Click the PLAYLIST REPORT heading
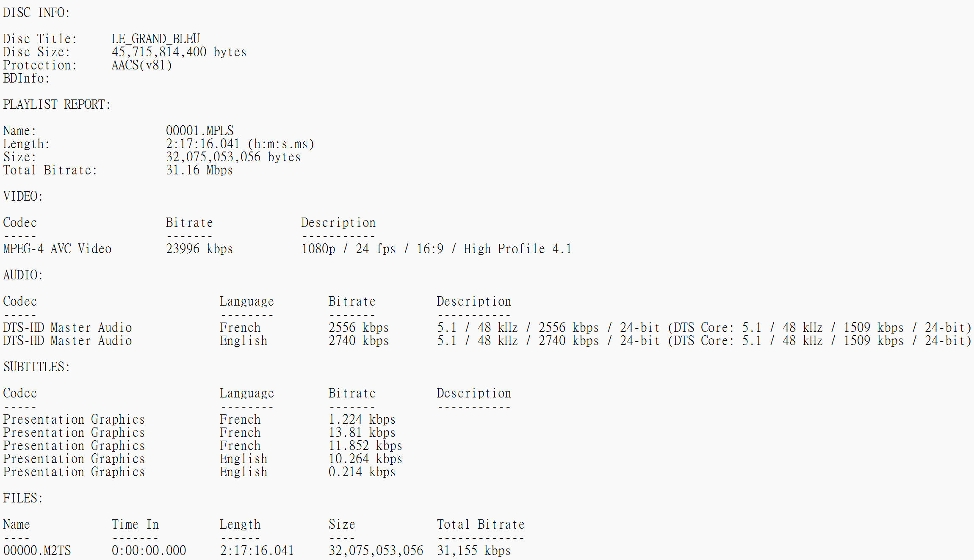 click(57, 105)
